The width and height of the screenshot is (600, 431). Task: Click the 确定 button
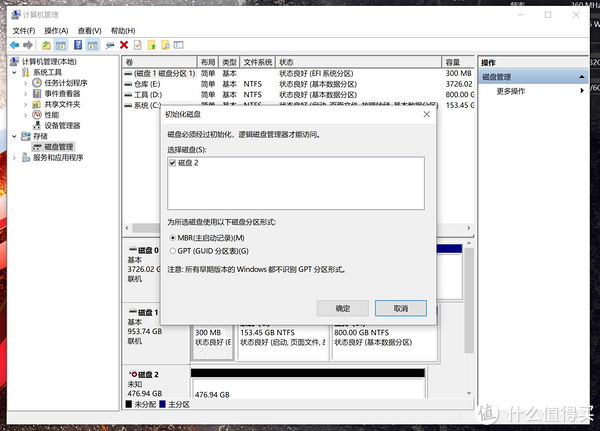[342, 308]
